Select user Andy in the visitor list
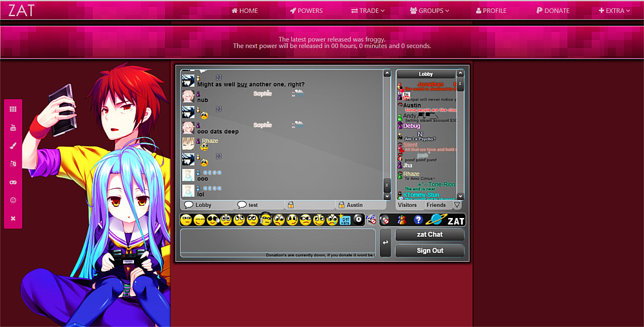 (410, 115)
